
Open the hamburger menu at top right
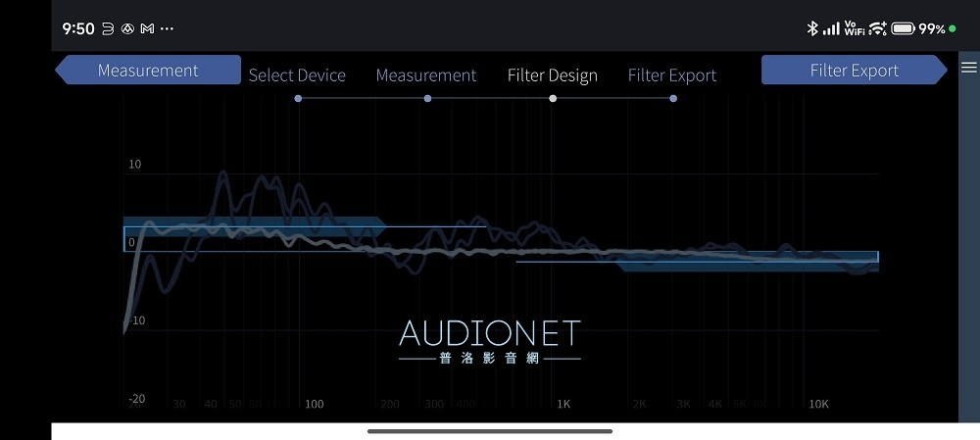pyautogui.click(x=968, y=68)
